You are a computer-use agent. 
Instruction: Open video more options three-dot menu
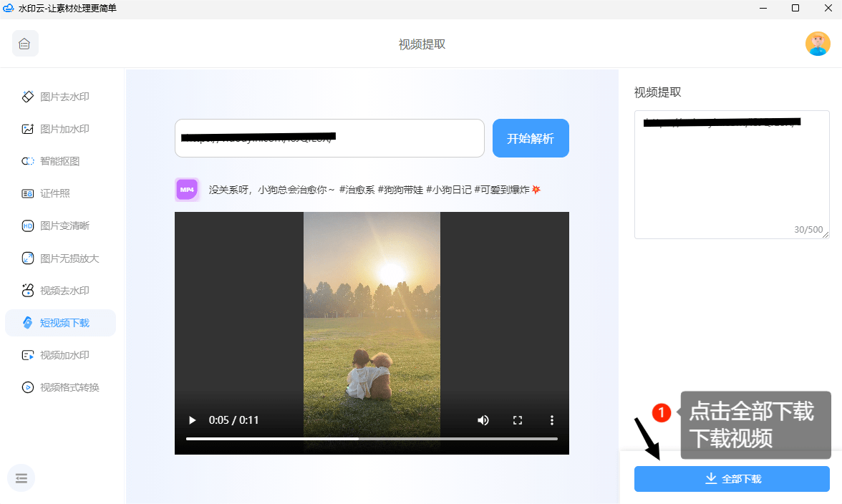point(551,420)
